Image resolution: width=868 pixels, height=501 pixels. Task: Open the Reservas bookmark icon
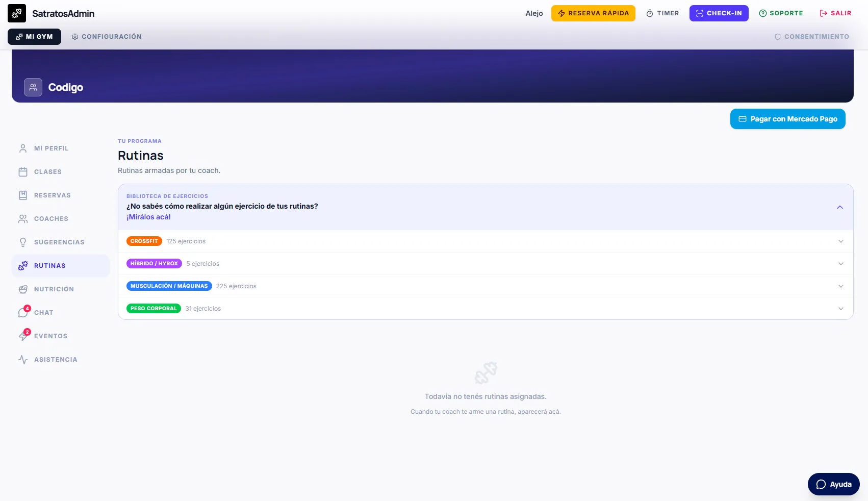pos(23,195)
